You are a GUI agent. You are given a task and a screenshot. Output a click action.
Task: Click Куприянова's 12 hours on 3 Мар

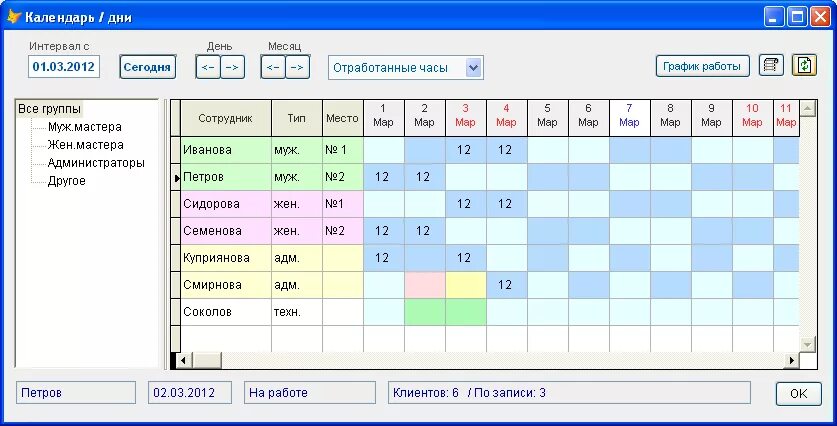pos(465,258)
